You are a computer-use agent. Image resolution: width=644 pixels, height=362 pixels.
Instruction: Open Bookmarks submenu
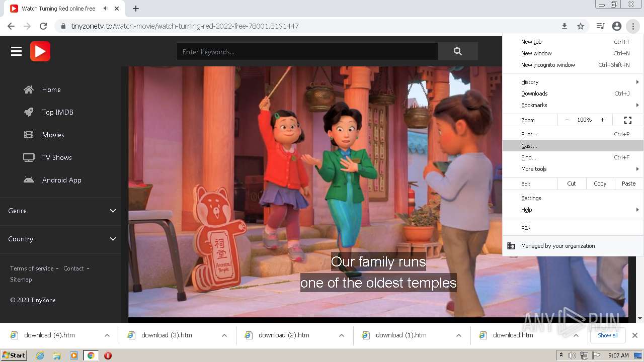click(573, 105)
